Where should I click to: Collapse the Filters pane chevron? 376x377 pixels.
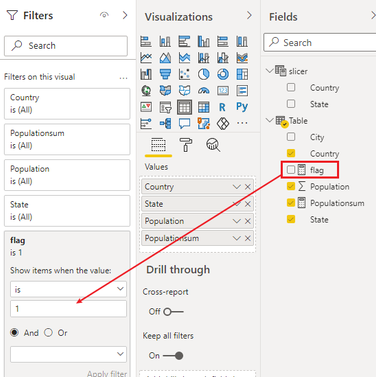[125, 15]
